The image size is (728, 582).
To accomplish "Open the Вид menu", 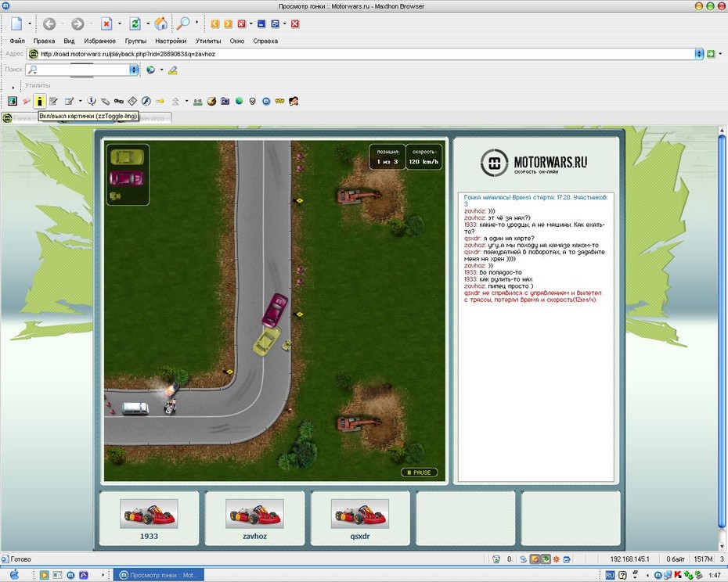I will coord(69,41).
